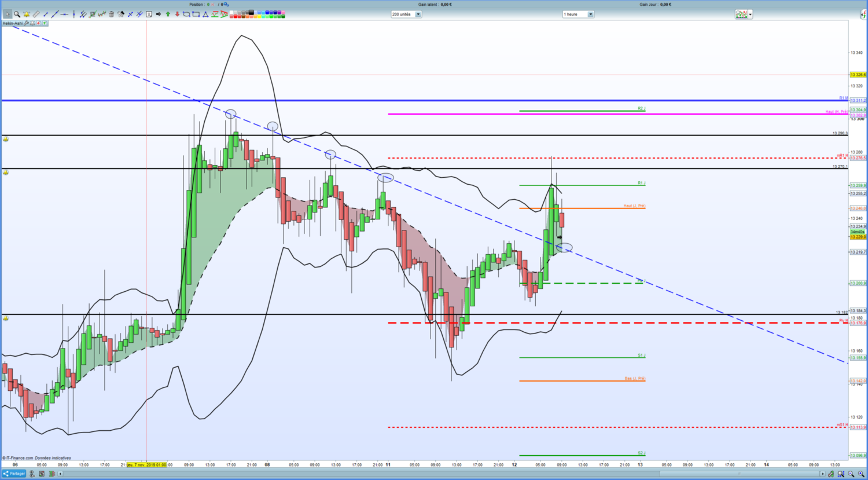Select the long trend line tool
868x480 pixels.
point(55,14)
